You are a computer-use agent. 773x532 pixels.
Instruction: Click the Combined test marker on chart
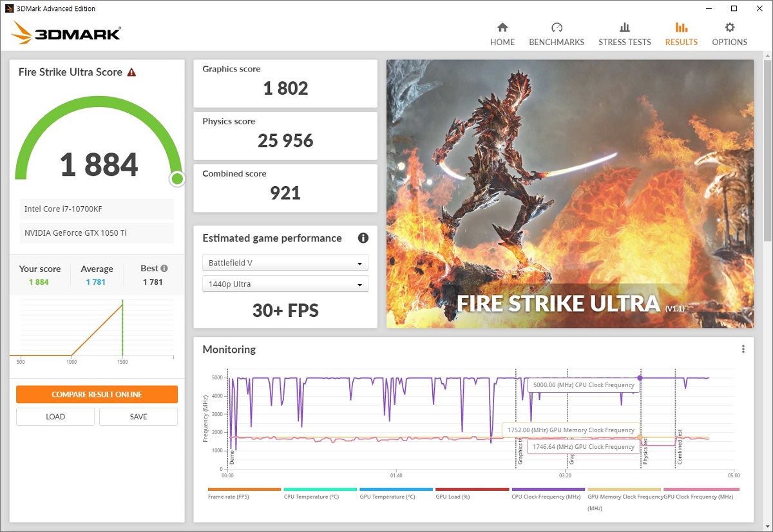point(679,448)
